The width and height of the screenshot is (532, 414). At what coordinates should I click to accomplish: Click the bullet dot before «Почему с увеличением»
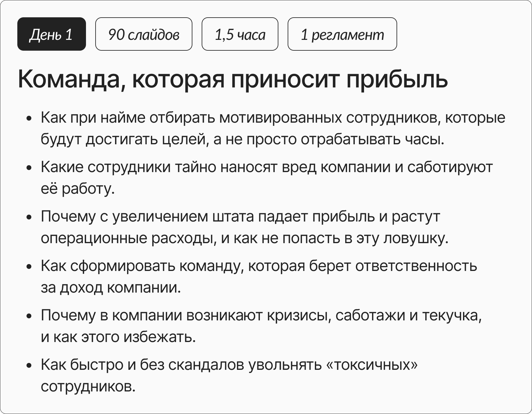[29, 217]
